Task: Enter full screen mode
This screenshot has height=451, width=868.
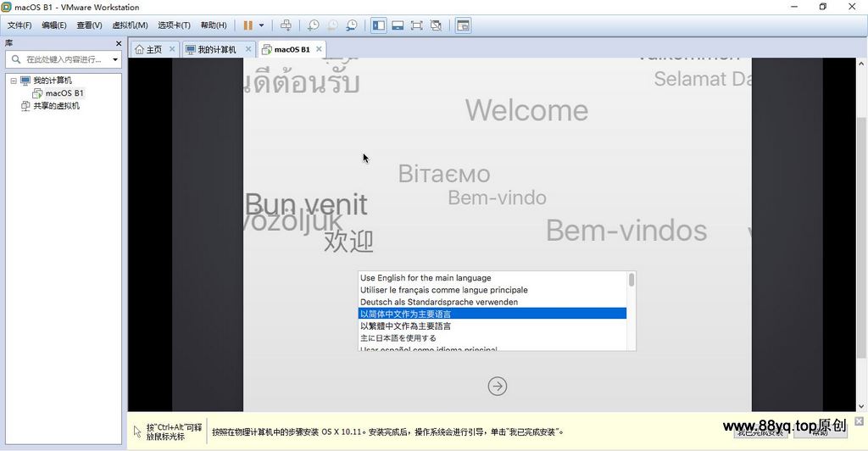Action: 416,25
